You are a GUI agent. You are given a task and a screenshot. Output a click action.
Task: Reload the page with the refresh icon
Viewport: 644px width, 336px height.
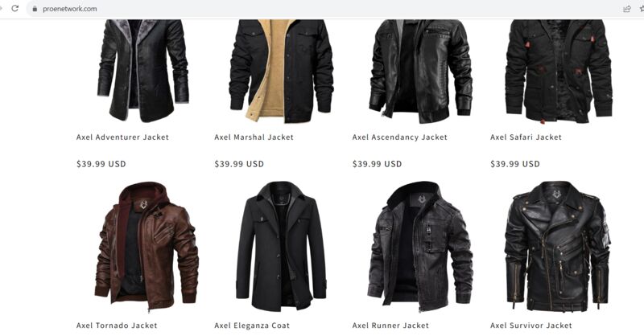point(15,8)
